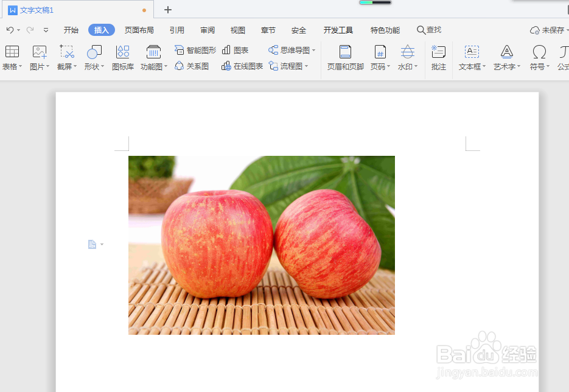Click the 未保存 save status button
569x392 pixels.
pyautogui.click(x=547, y=29)
